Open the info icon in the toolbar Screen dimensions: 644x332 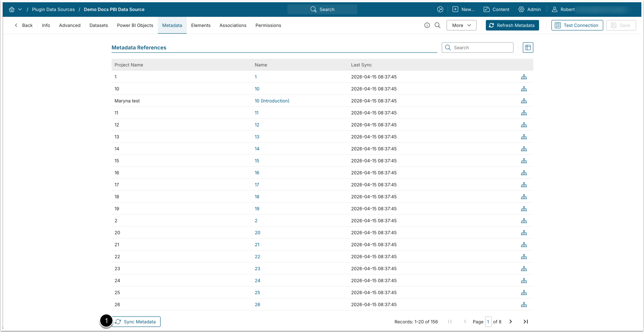click(x=427, y=25)
